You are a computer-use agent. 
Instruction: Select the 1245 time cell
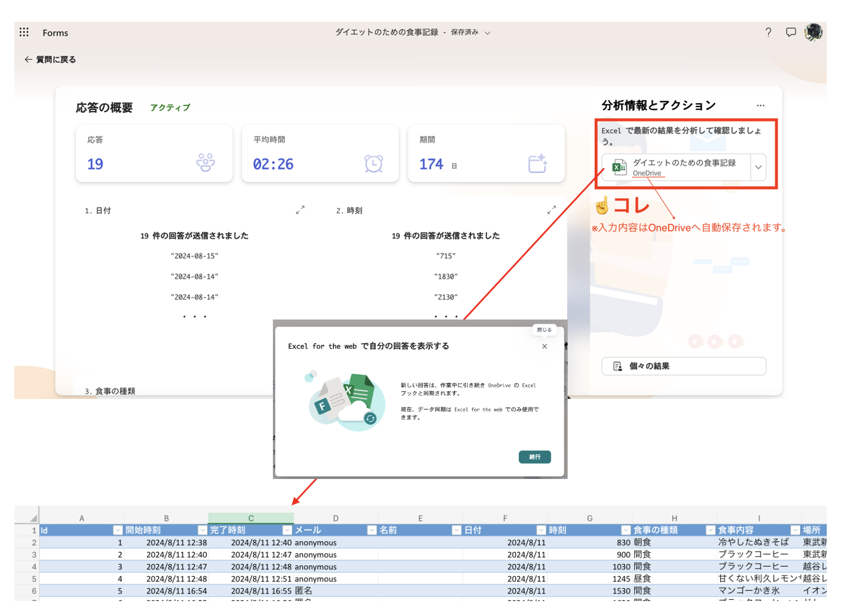(590, 579)
